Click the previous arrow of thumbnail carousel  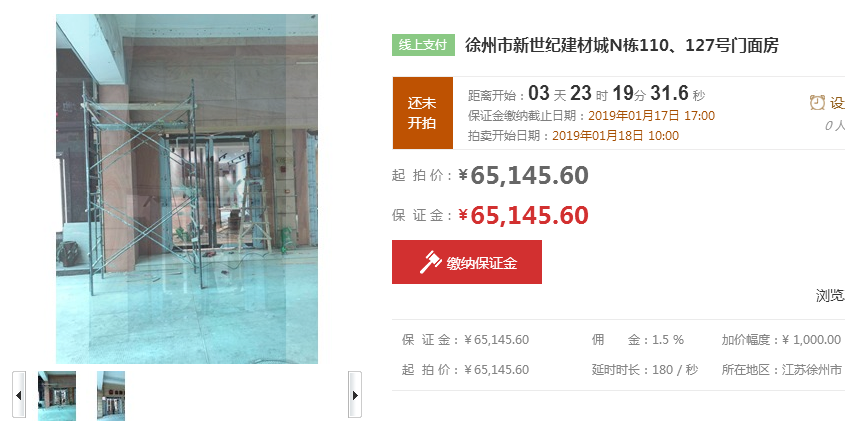tap(19, 394)
